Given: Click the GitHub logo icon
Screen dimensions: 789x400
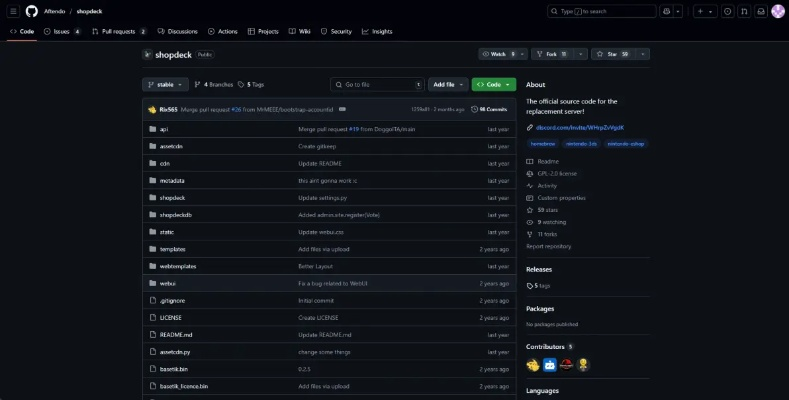Looking at the screenshot, I should point(32,11).
